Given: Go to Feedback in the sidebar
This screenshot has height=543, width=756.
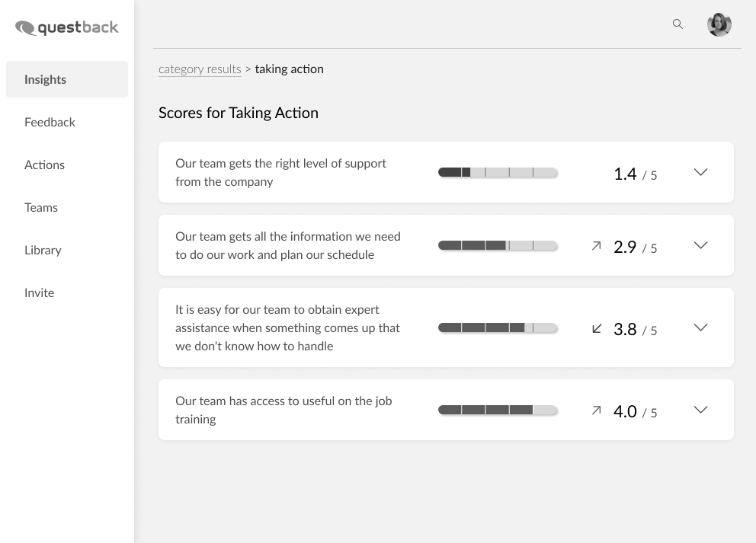Looking at the screenshot, I should coord(50,123).
